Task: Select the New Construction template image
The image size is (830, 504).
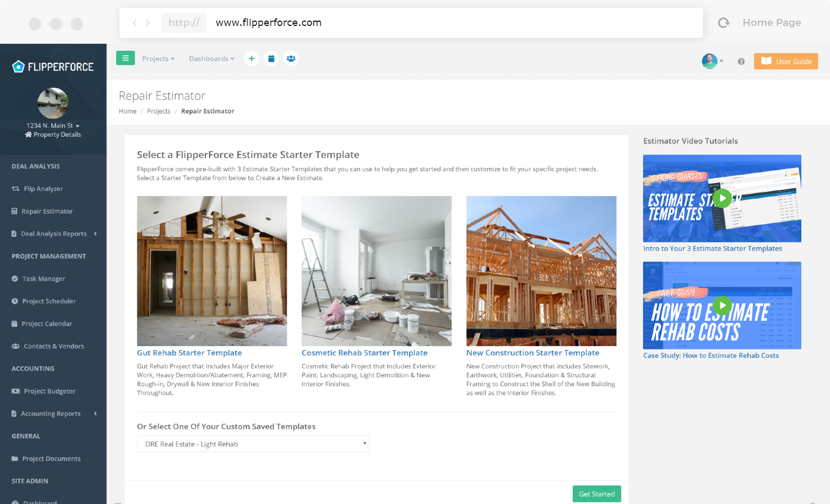Action: (541, 271)
